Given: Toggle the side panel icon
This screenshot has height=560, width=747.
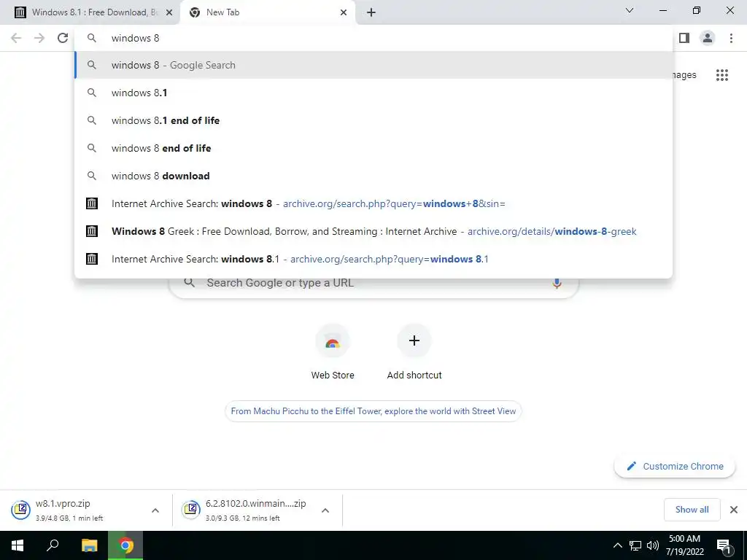Looking at the screenshot, I should pyautogui.click(x=684, y=38).
